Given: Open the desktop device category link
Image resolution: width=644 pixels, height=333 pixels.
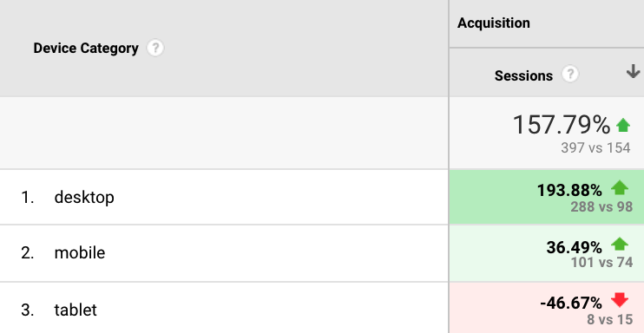Looking at the screenshot, I should [x=84, y=198].
